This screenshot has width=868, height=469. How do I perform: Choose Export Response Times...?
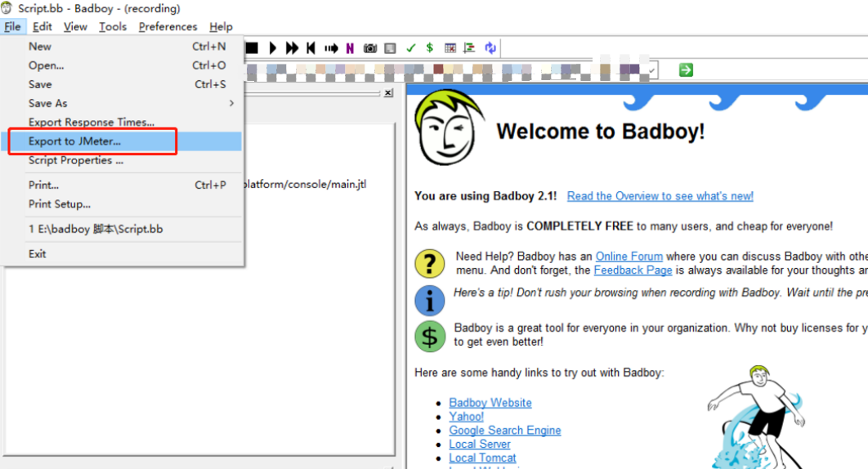coord(122,122)
